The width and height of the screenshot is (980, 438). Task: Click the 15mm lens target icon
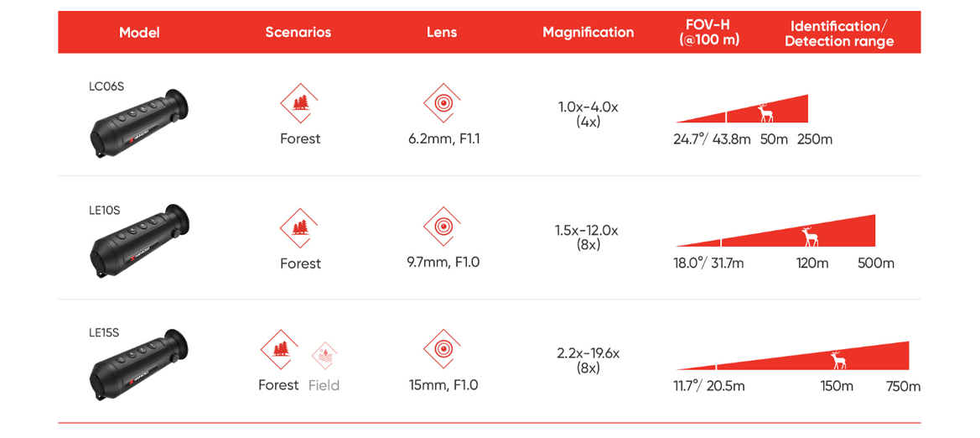(443, 348)
